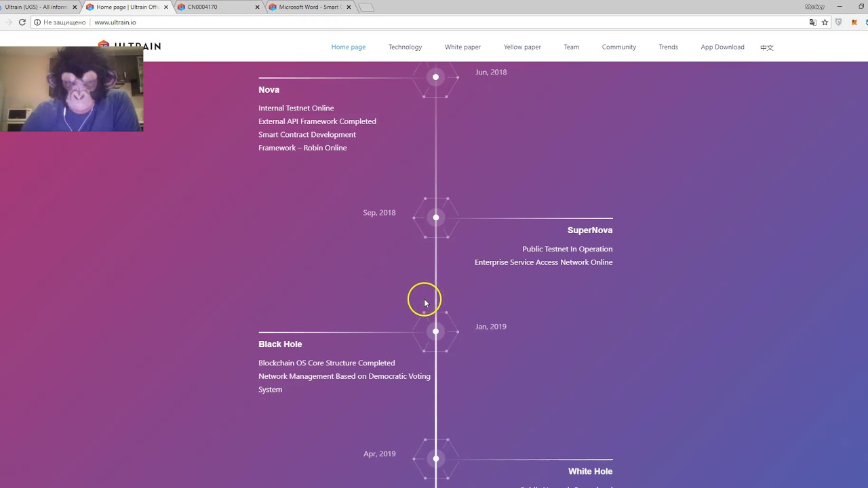This screenshot has height=488, width=868.
Task: Click the 'Jun, 2018' date label
Action: 491,72
